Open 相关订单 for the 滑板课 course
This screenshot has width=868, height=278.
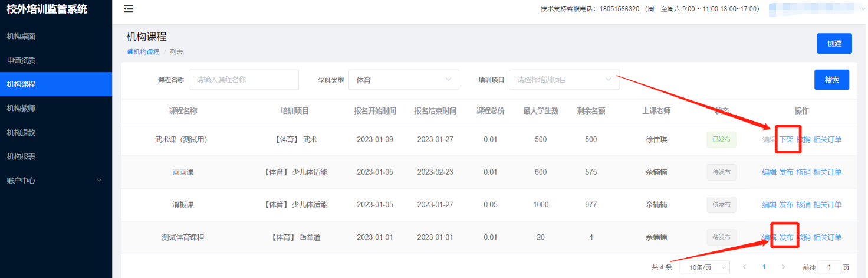point(827,205)
